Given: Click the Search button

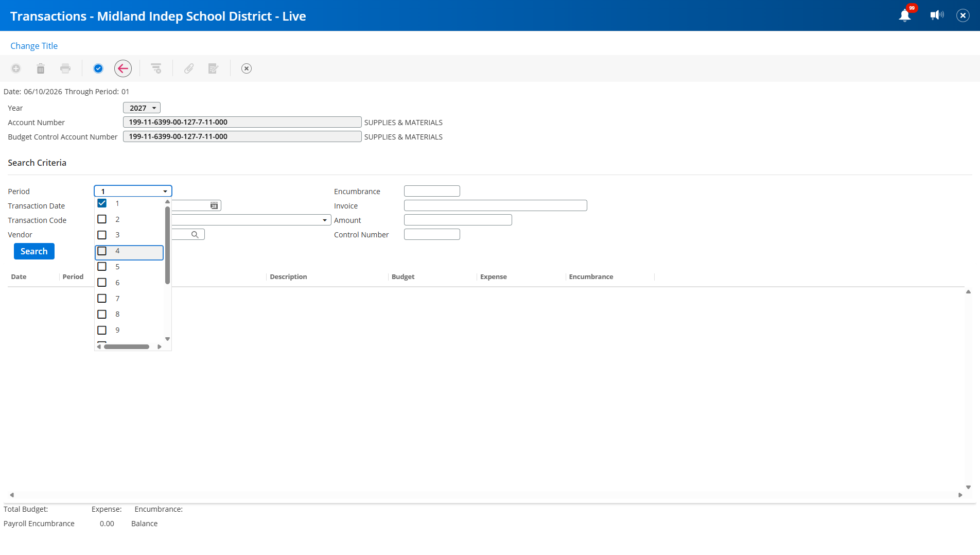Looking at the screenshot, I should point(34,251).
